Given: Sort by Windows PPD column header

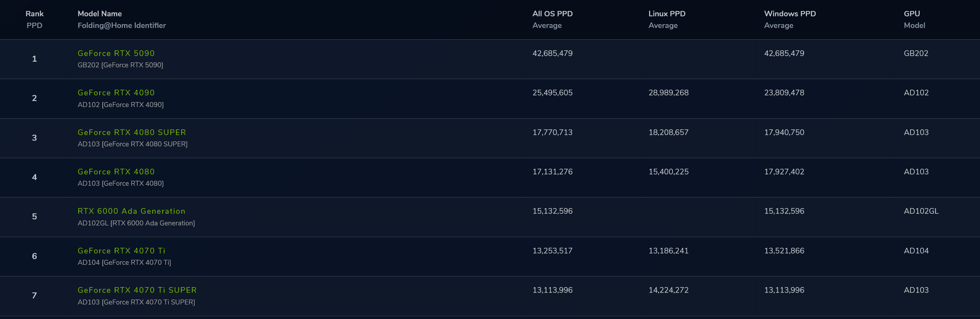Looking at the screenshot, I should tap(790, 14).
